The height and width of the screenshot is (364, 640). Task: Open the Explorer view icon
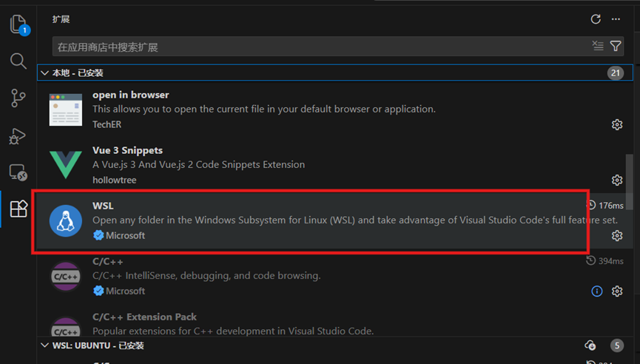[x=18, y=24]
